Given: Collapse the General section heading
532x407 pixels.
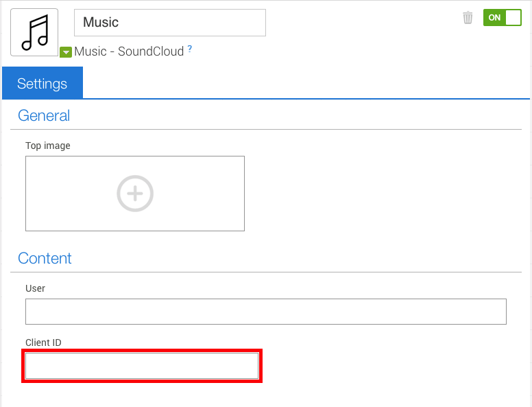Looking at the screenshot, I should click(44, 115).
